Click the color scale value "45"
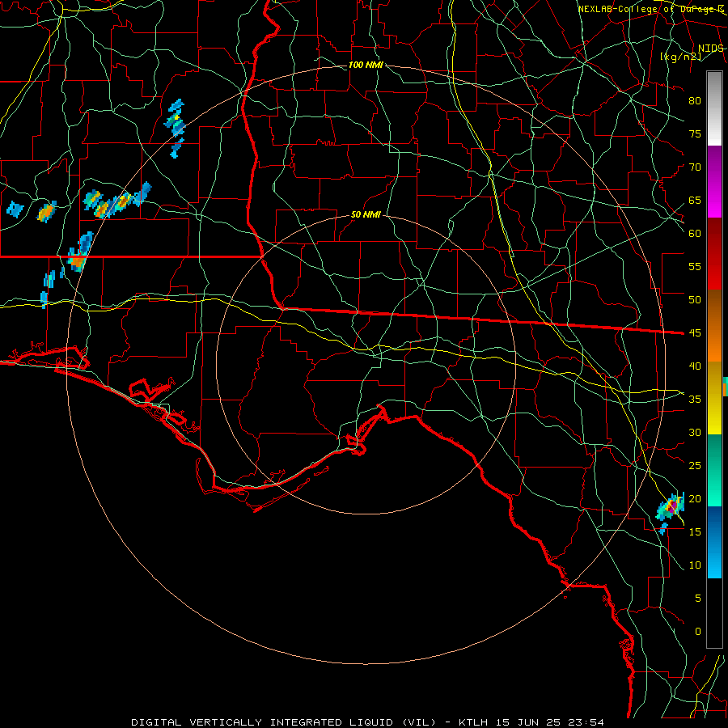Image resolution: width=728 pixels, height=728 pixels. click(695, 333)
